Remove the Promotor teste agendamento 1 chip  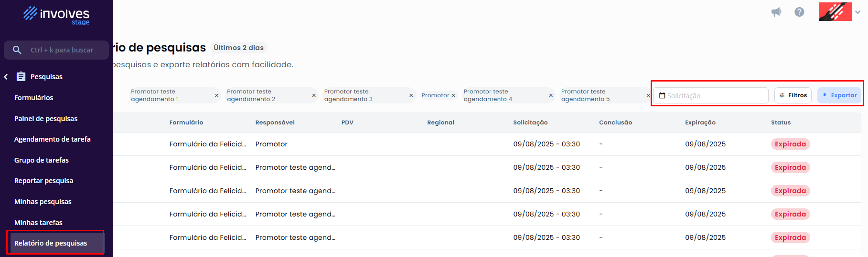tap(216, 95)
